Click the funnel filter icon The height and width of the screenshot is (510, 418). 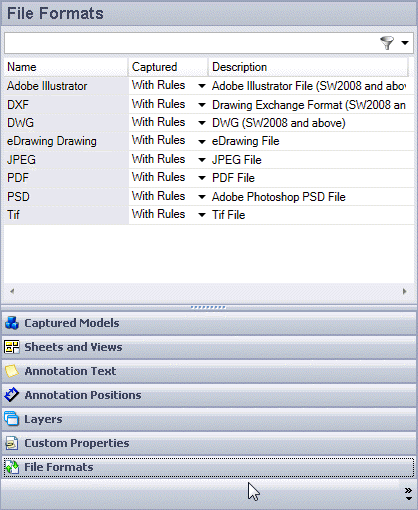click(387, 43)
